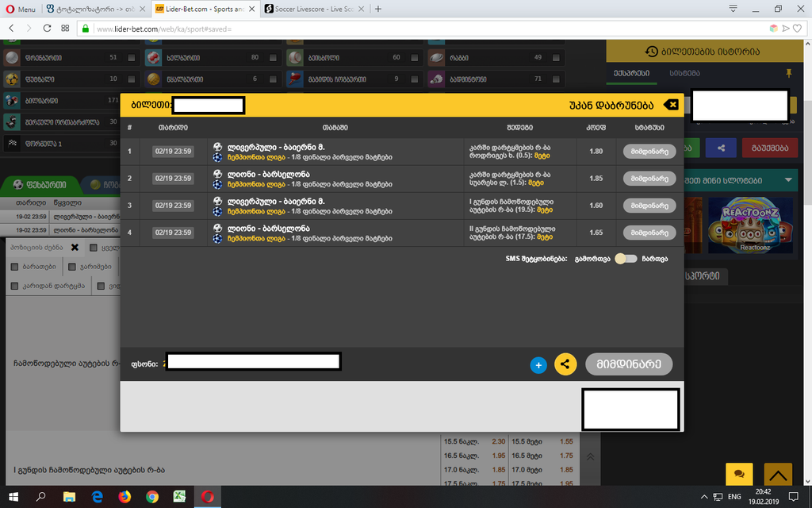Screen dimensions: 812x508
Task: Open Firefox from Windows taskbar
Action: [124, 497]
